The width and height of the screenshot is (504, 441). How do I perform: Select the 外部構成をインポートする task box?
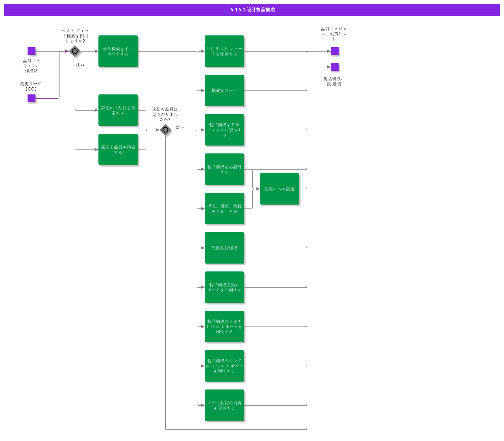(118, 51)
